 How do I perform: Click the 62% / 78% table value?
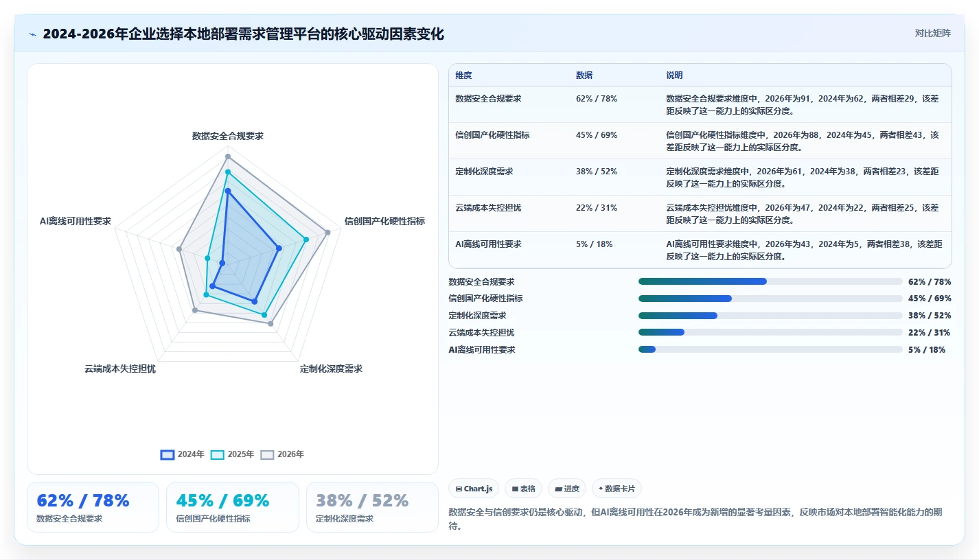597,99
